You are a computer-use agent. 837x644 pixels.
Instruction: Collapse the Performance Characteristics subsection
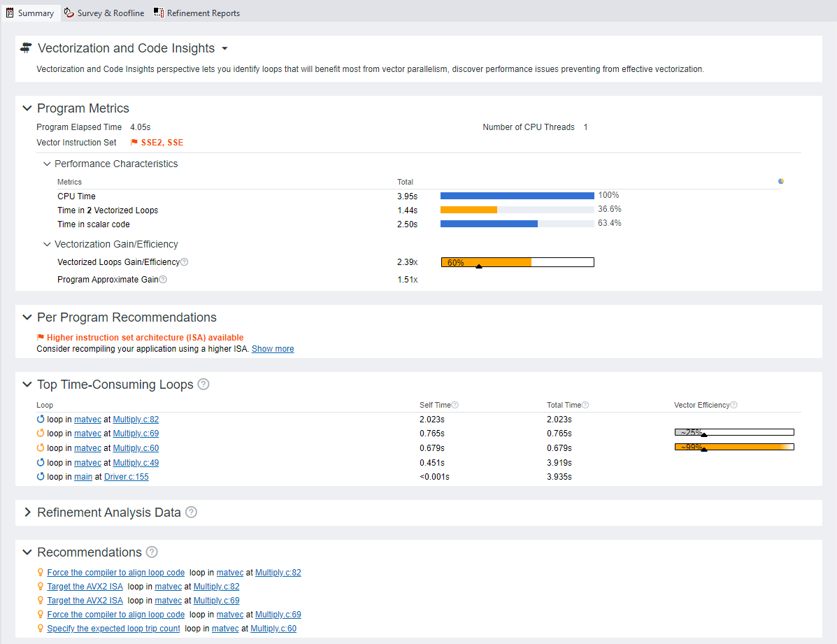47,164
